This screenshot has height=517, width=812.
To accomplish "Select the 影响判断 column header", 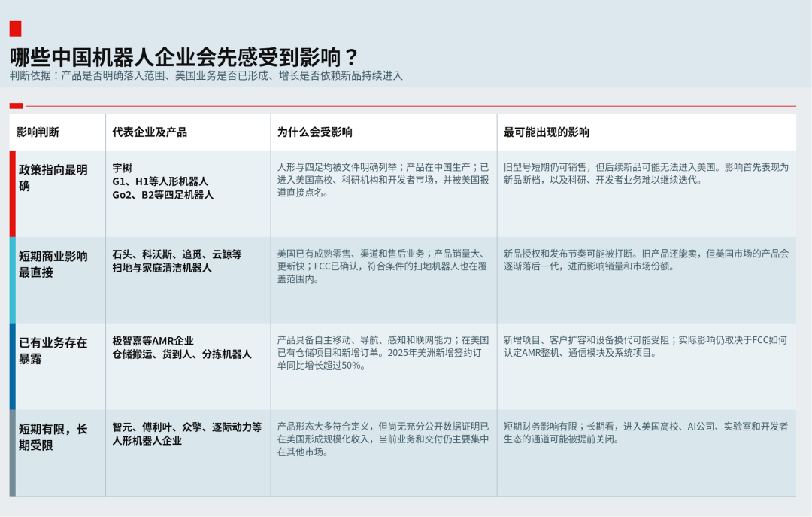I will click(38, 132).
